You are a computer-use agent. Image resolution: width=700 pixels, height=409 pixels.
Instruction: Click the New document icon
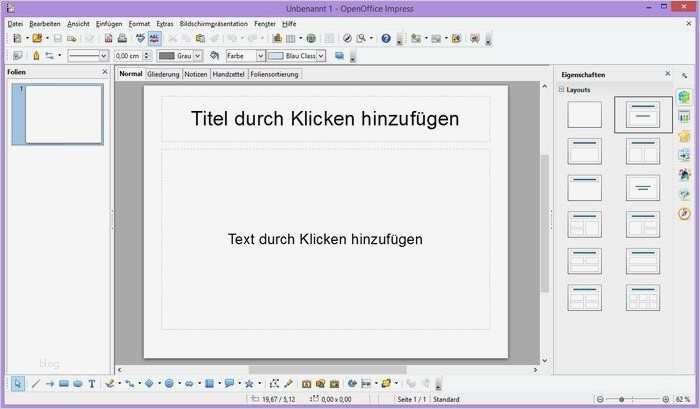point(17,39)
